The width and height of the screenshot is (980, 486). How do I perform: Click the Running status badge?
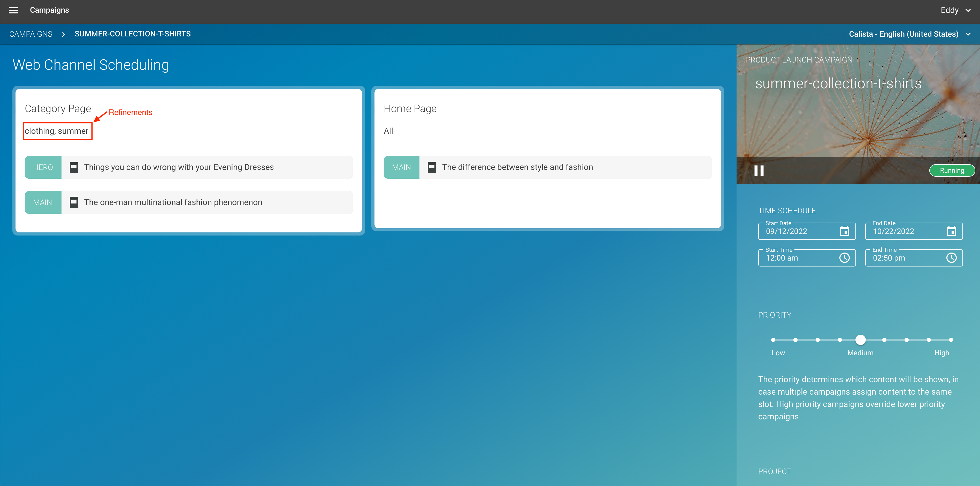[952, 170]
